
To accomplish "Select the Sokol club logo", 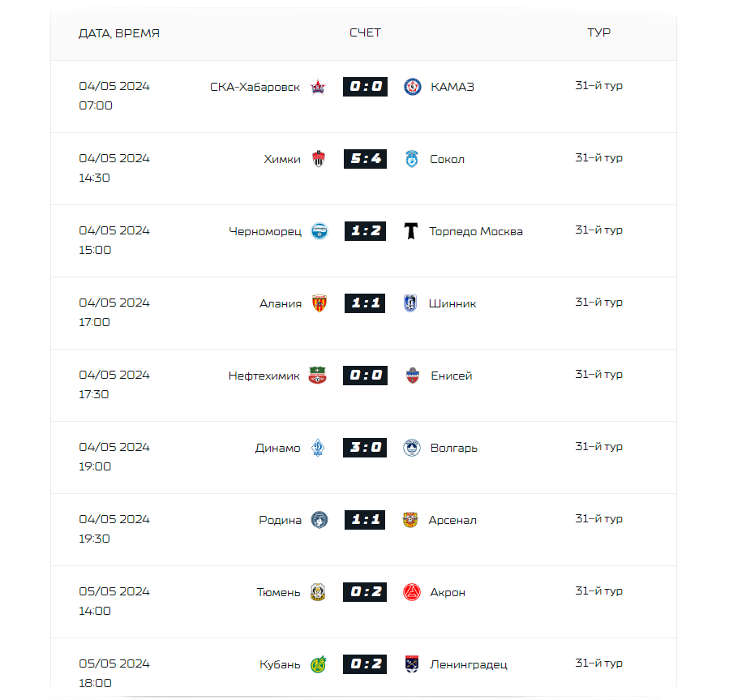I will coord(412,159).
